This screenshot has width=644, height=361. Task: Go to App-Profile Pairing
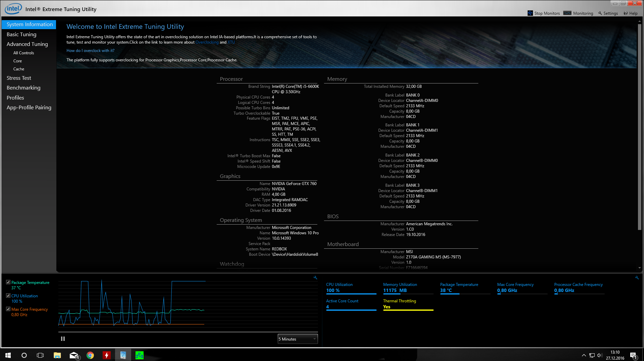29,108
